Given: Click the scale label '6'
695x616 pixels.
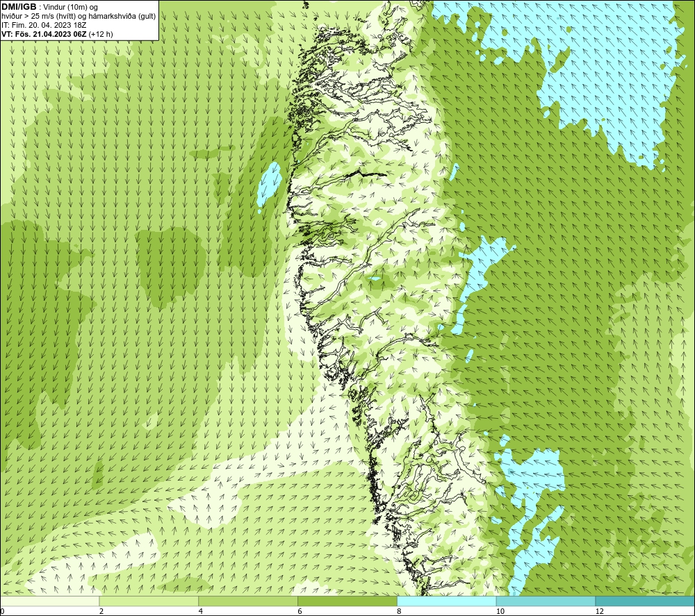Looking at the screenshot, I should tap(300, 612).
